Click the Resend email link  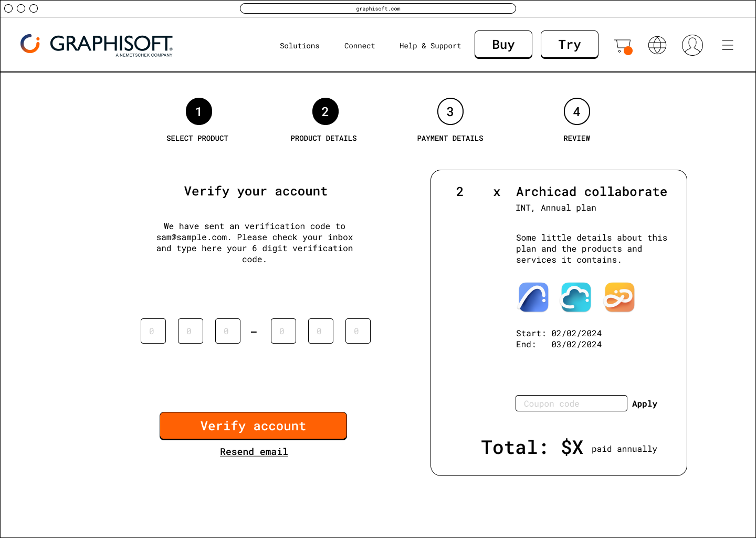click(254, 452)
